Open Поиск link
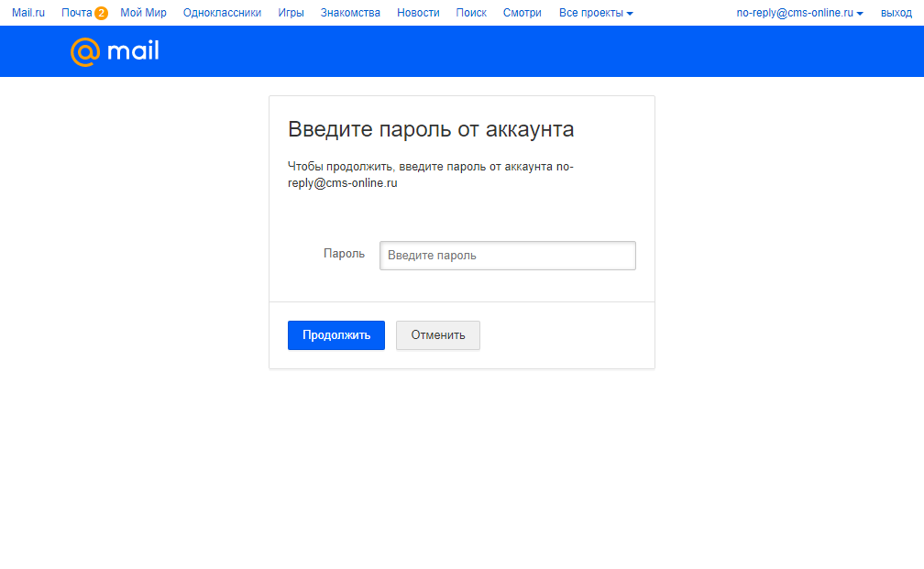The width and height of the screenshot is (924, 569). (x=471, y=13)
